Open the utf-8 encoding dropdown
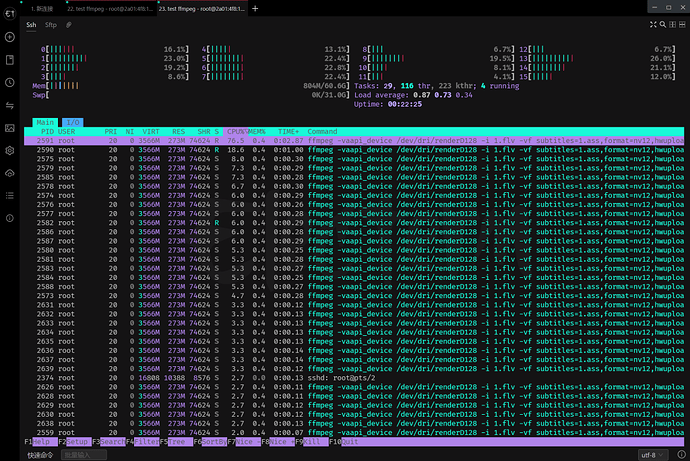This screenshot has width=690, height=461. (651, 454)
